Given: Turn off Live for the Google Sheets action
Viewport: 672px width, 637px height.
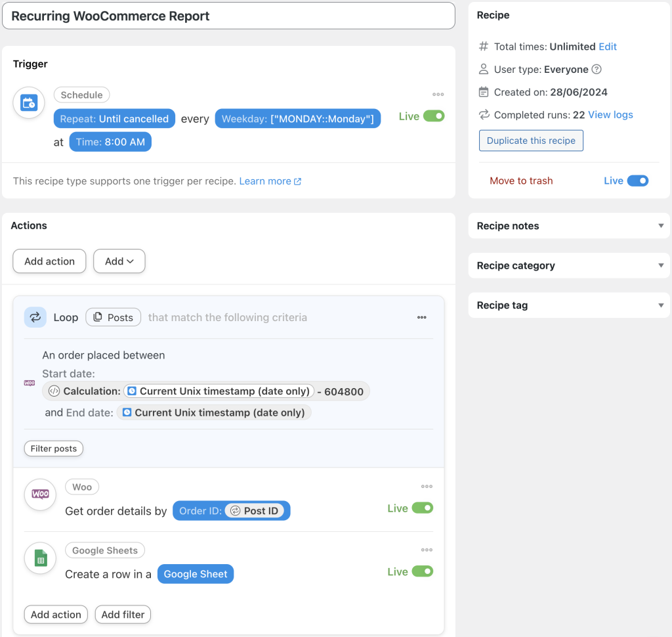Looking at the screenshot, I should 423,571.
